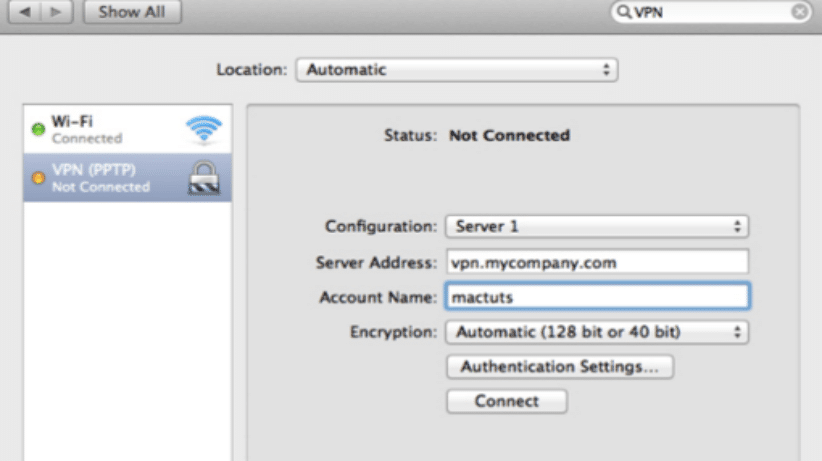The image size is (822, 461).
Task: Go back with the left arrow button
Action: click(25, 12)
